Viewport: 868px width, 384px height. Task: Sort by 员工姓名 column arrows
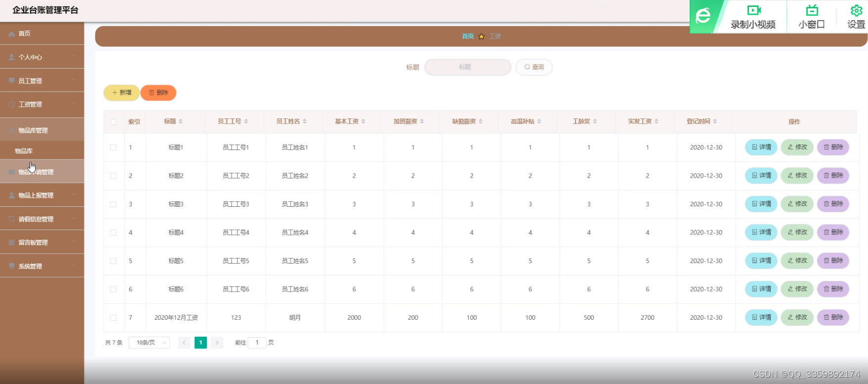coord(305,121)
